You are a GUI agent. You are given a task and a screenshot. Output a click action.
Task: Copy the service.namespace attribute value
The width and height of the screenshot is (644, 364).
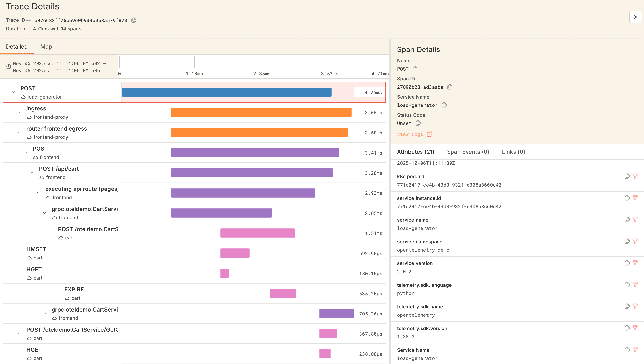(627, 241)
